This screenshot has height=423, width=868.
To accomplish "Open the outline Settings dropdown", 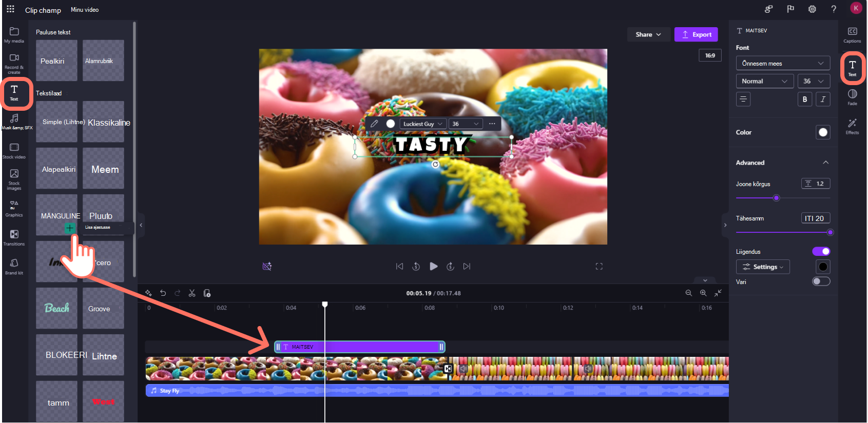I will click(x=763, y=267).
